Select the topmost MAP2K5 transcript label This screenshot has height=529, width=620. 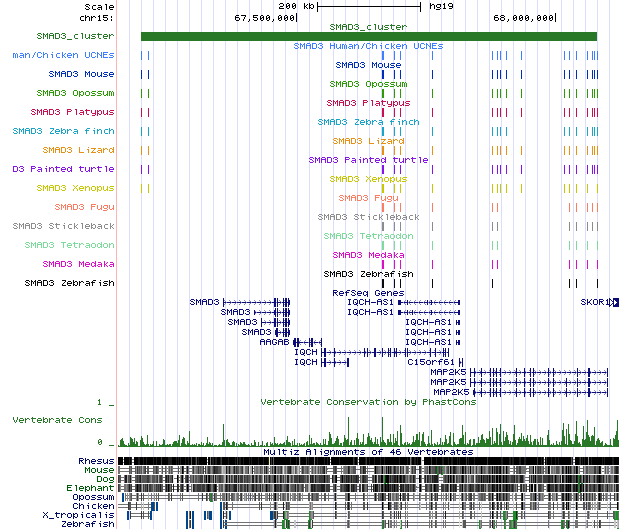(x=449, y=372)
